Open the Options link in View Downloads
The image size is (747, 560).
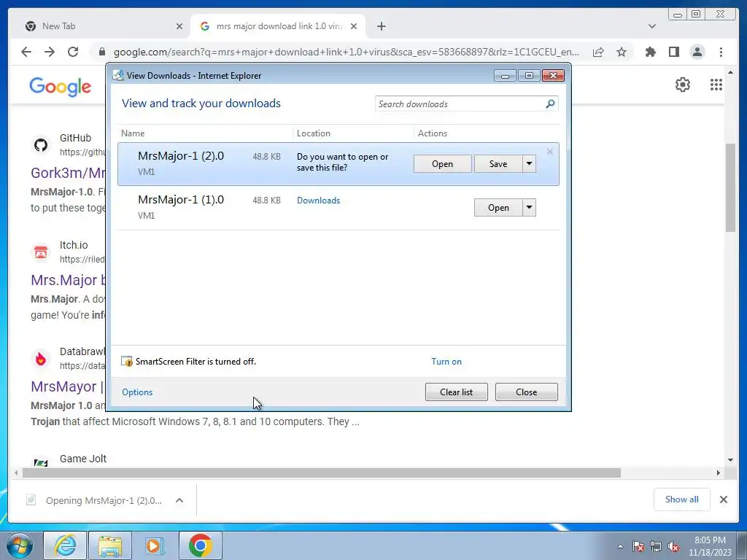click(x=137, y=392)
